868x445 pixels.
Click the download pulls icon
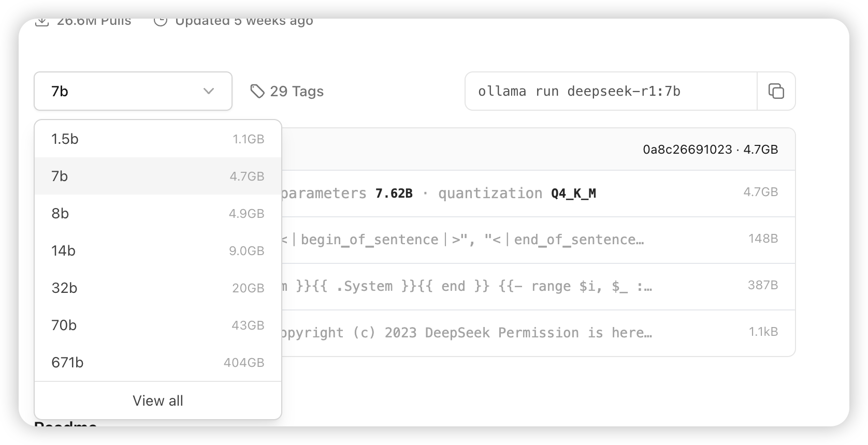42,22
